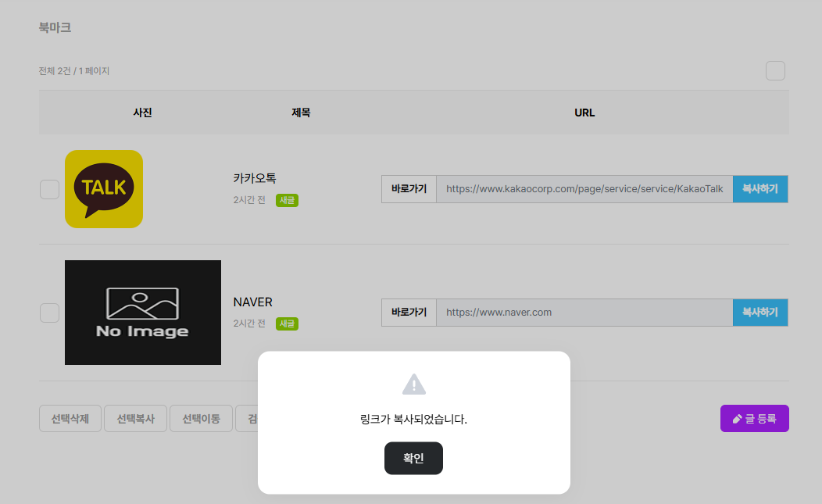Copy the NAVER URL with 복사하기
The width and height of the screenshot is (822, 504).
coord(759,313)
